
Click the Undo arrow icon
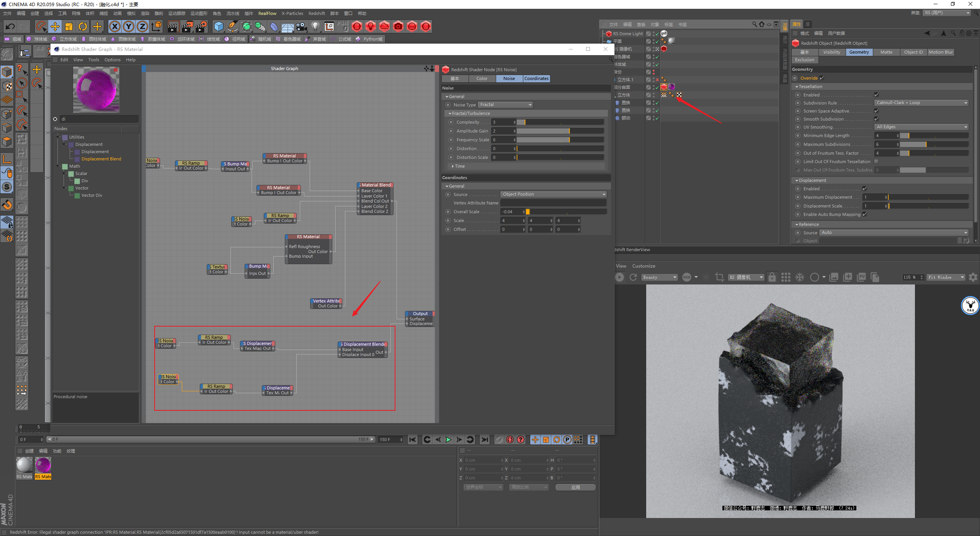[10, 26]
